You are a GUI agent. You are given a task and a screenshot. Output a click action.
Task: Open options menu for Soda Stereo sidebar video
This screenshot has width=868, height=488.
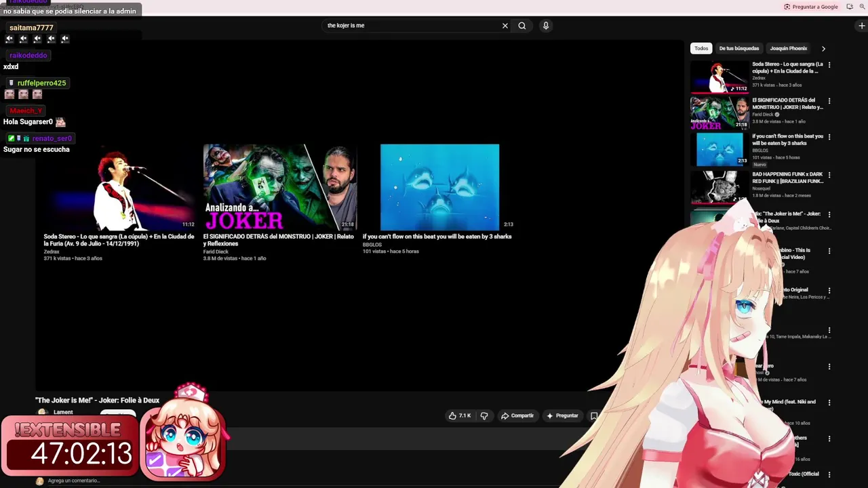tap(829, 65)
